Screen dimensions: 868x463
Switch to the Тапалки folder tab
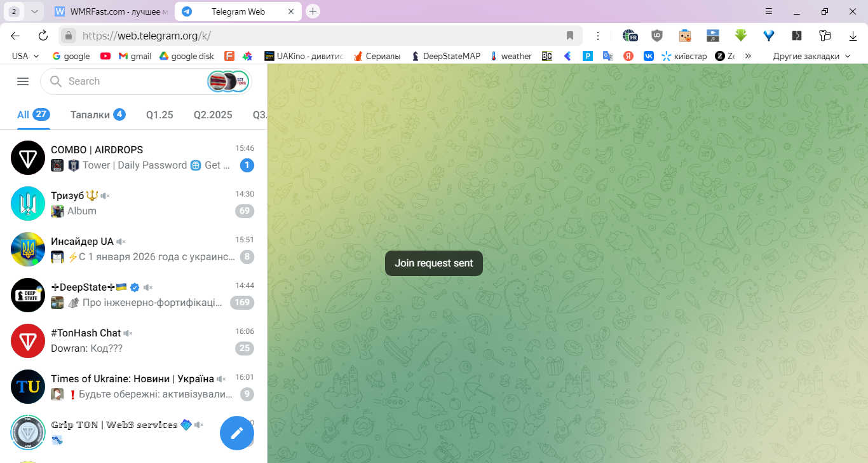pos(98,114)
